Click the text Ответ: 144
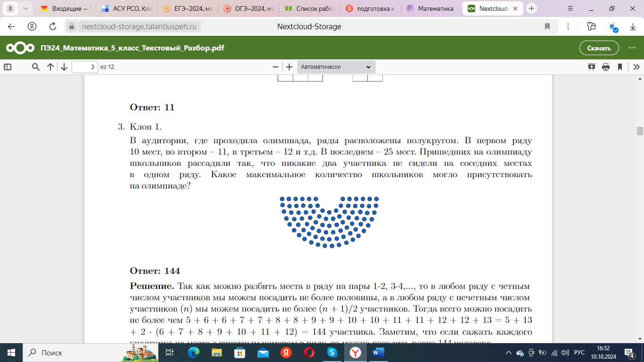Viewport: 644px width, 362px height. (155, 271)
